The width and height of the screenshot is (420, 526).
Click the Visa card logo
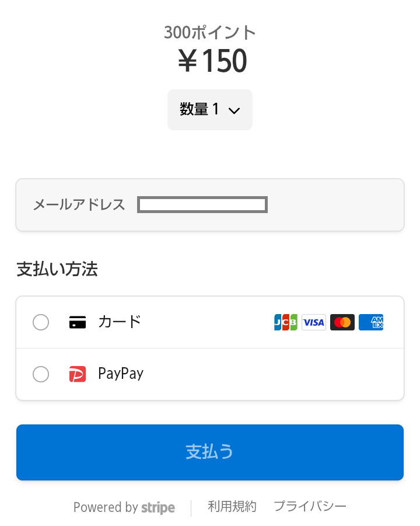click(x=314, y=322)
